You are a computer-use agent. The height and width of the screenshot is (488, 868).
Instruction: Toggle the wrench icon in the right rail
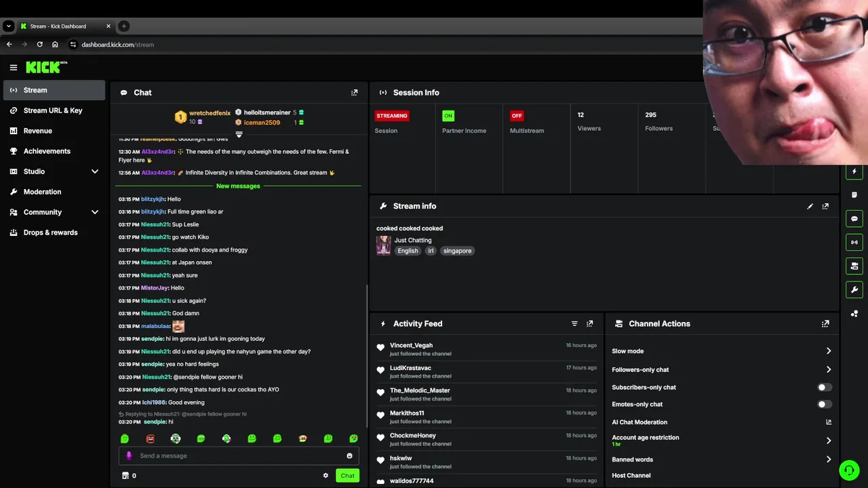[854, 289]
